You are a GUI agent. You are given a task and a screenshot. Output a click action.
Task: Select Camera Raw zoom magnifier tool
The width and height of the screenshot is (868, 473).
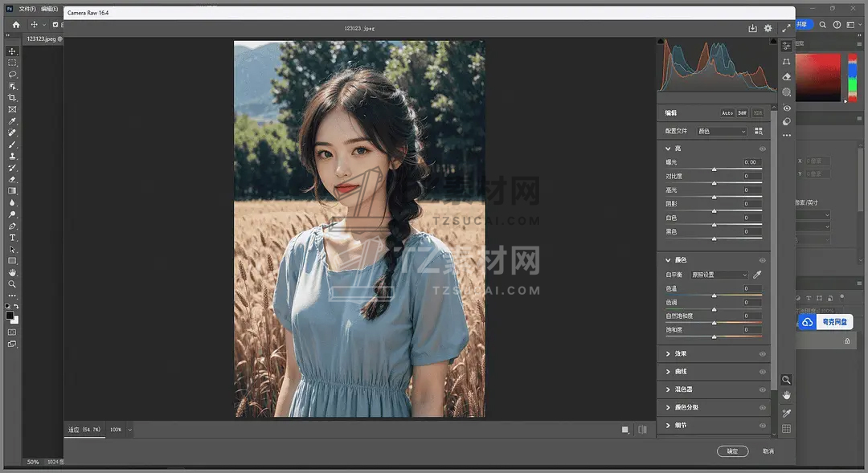(786, 380)
